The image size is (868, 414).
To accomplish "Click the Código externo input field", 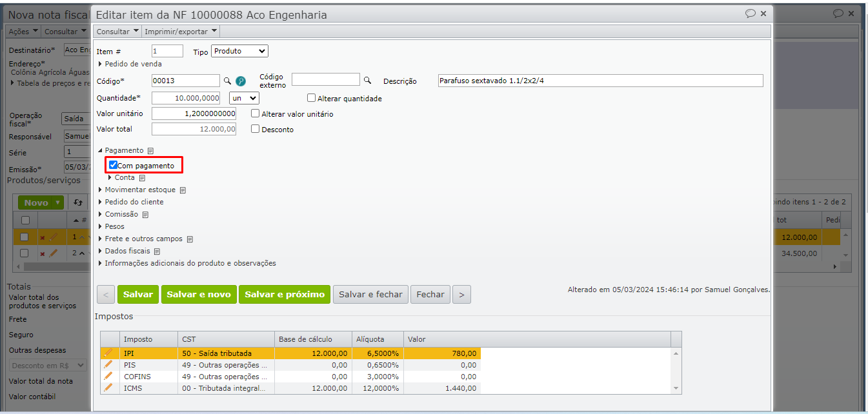I will (326, 79).
